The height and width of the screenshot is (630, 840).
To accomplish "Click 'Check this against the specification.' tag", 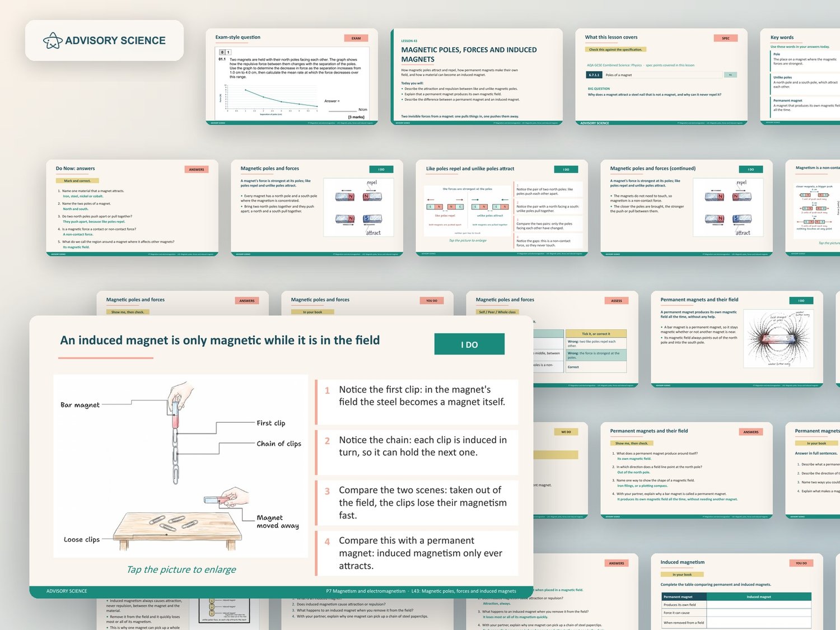I will (616, 50).
